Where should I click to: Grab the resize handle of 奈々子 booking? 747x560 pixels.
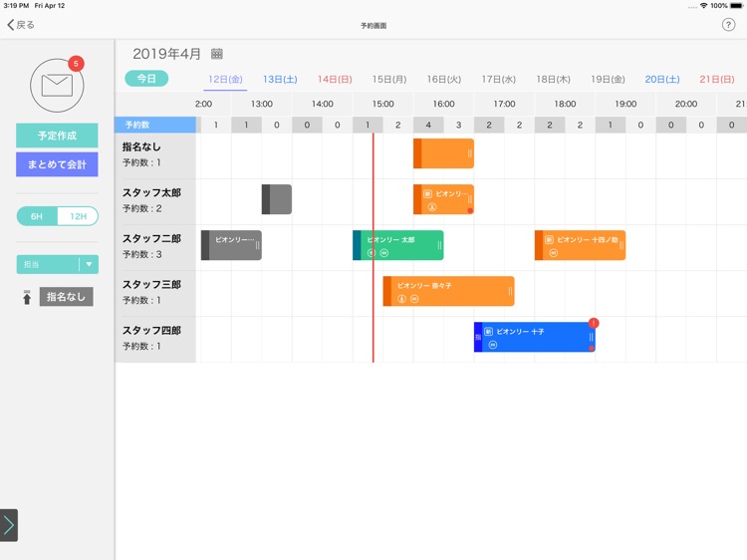point(510,291)
